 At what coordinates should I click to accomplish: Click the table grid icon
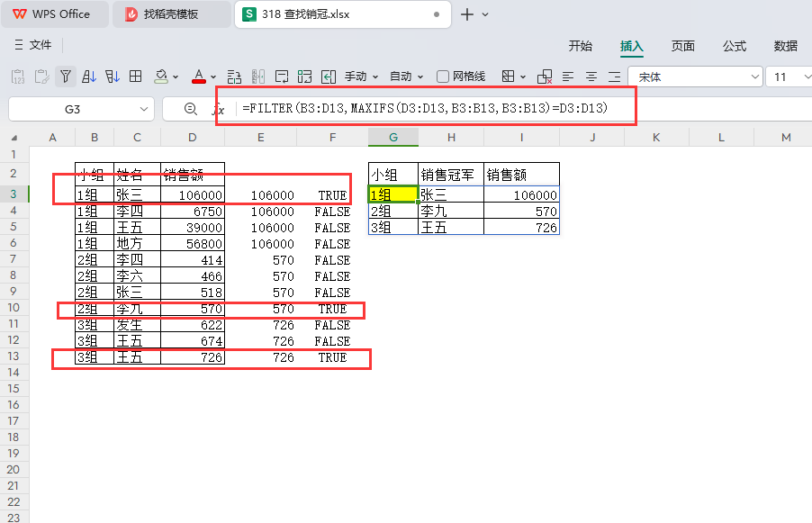coord(136,77)
